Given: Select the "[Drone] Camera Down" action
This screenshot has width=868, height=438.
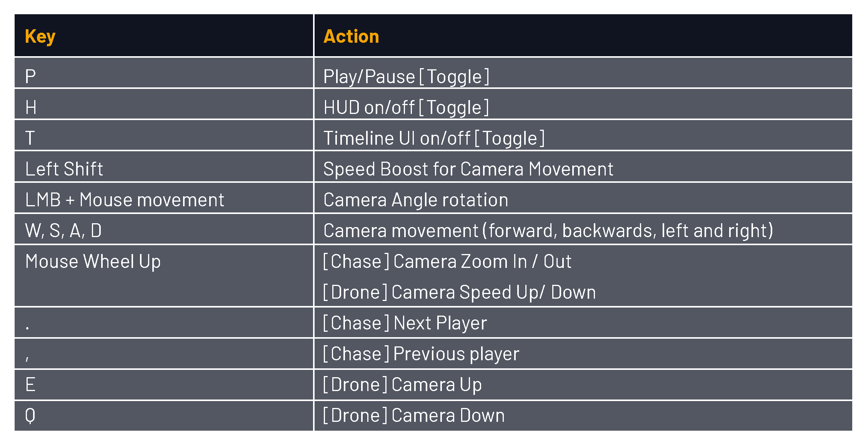Looking at the screenshot, I should pyautogui.click(x=414, y=416).
